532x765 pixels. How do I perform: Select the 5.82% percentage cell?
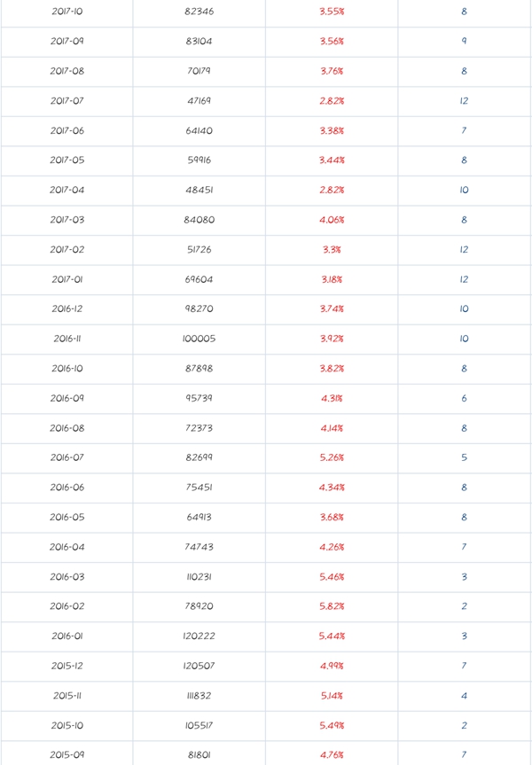click(x=332, y=606)
